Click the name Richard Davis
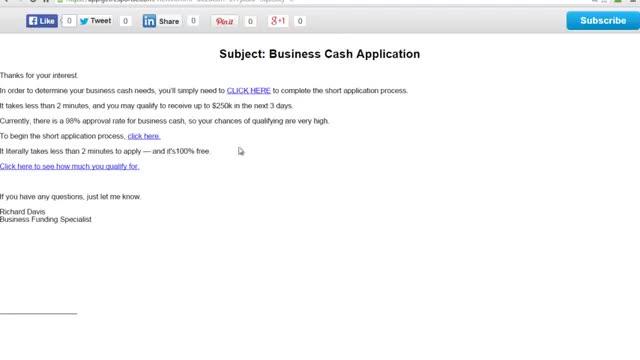Screen dimensions: 640x360 coord(22,211)
